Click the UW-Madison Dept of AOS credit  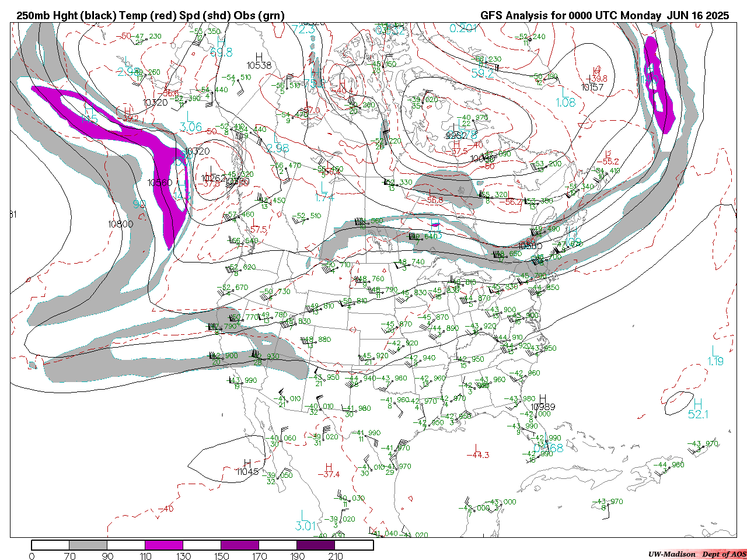click(x=697, y=554)
